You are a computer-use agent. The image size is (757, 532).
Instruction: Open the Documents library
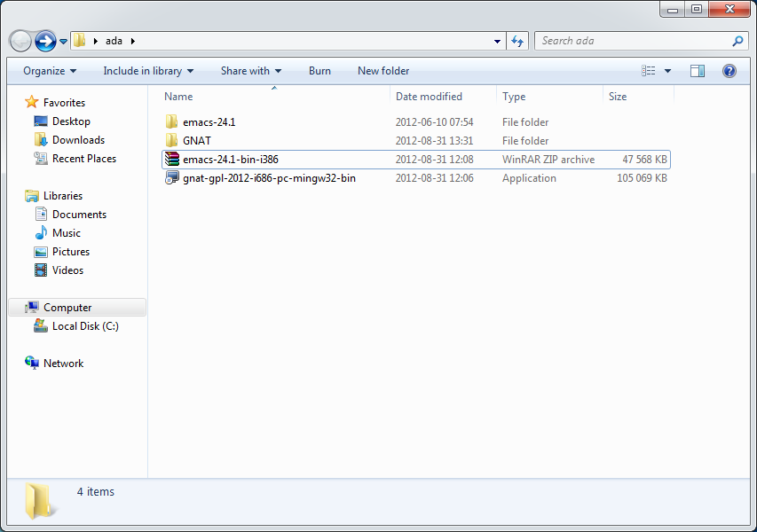[x=79, y=215]
